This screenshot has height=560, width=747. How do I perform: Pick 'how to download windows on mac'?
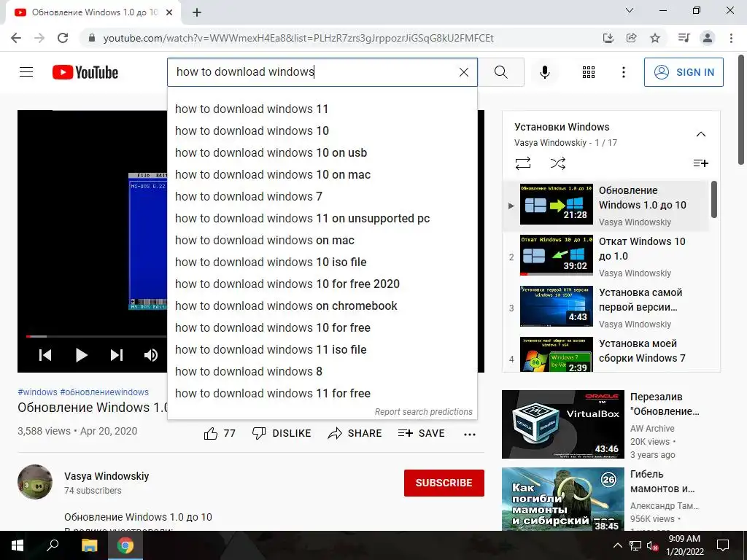[322, 241]
